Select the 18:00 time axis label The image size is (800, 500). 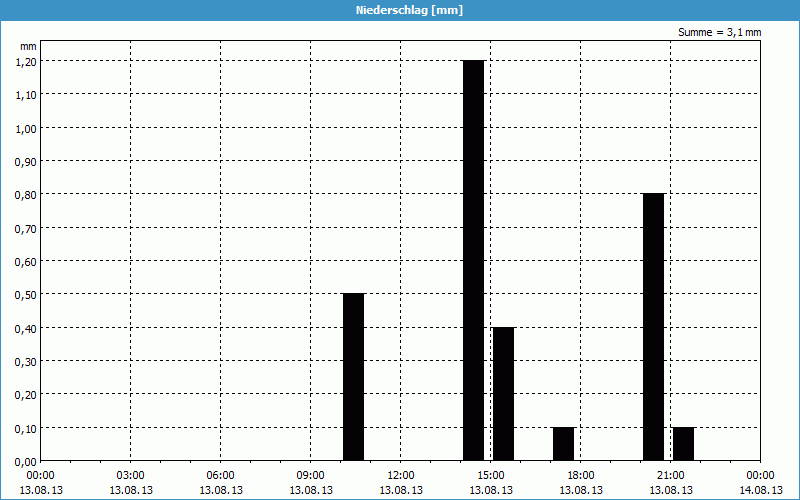pos(581,475)
